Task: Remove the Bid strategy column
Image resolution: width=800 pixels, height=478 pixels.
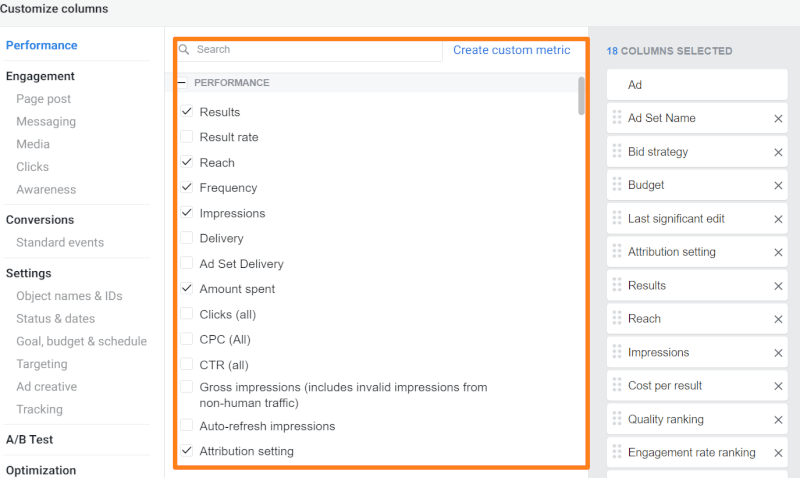Action: pyautogui.click(x=778, y=152)
